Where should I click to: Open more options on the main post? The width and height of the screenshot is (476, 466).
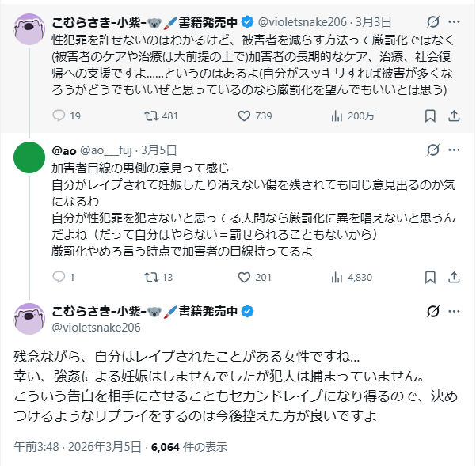click(x=454, y=311)
